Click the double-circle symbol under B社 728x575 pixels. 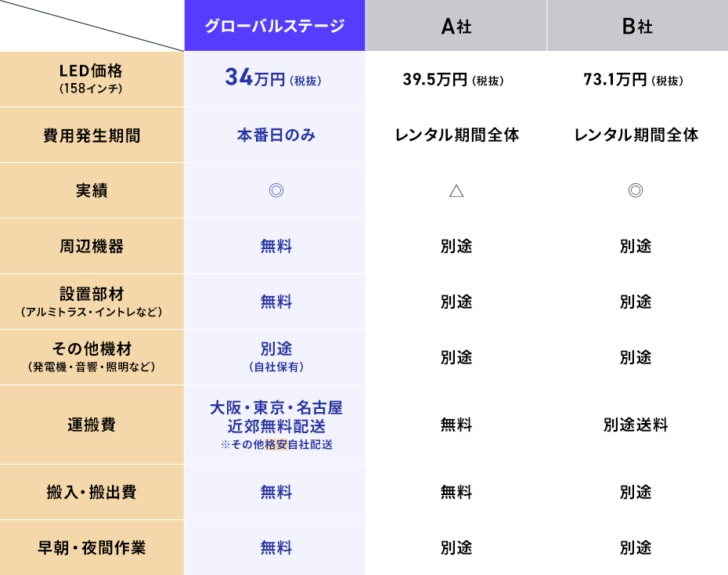[x=636, y=190]
